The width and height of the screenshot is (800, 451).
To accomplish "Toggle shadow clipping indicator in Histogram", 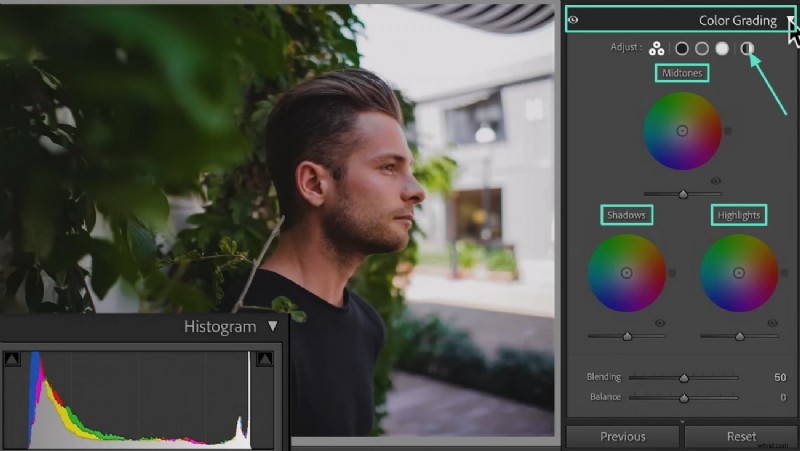I will [x=12, y=359].
